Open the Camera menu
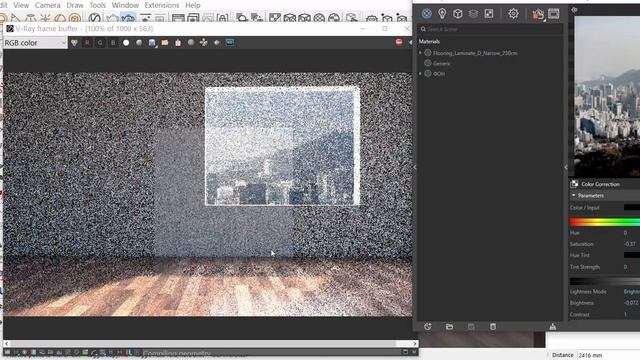 (x=47, y=5)
